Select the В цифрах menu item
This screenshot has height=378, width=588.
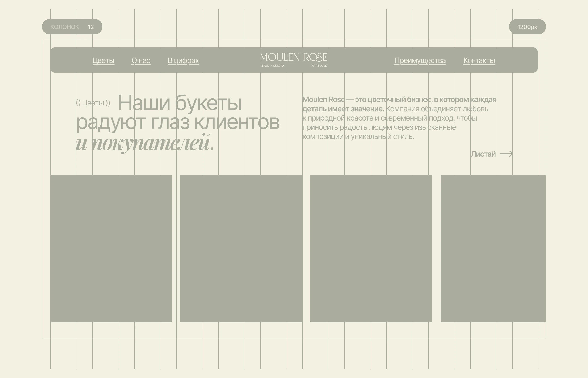(183, 61)
